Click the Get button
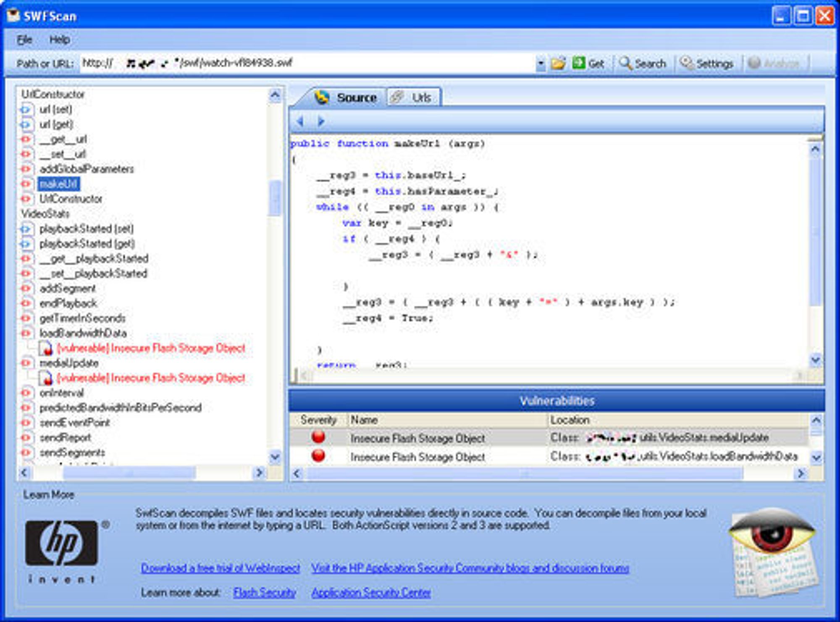The height and width of the screenshot is (622, 840). [588, 63]
